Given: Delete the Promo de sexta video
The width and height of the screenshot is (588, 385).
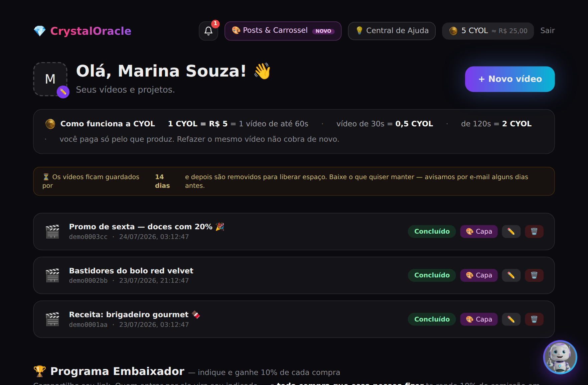Looking at the screenshot, I should pos(534,231).
